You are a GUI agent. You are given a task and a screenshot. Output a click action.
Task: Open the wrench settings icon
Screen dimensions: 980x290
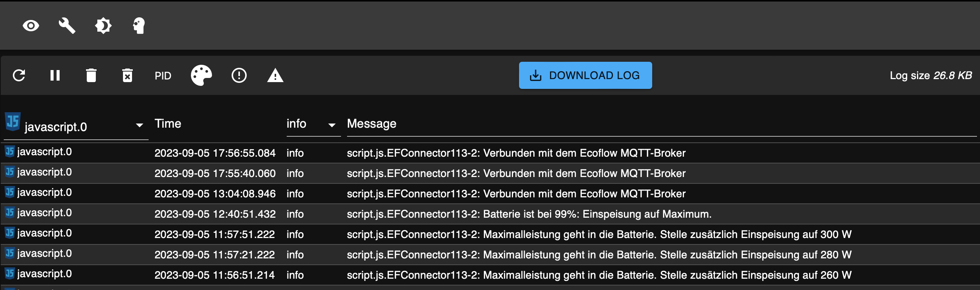[67, 26]
